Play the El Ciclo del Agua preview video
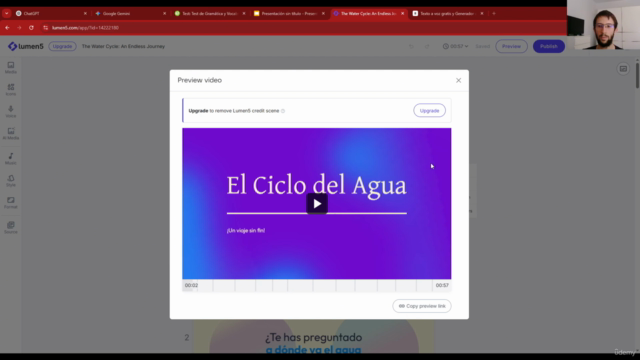This screenshot has width=640, height=360. [x=317, y=203]
